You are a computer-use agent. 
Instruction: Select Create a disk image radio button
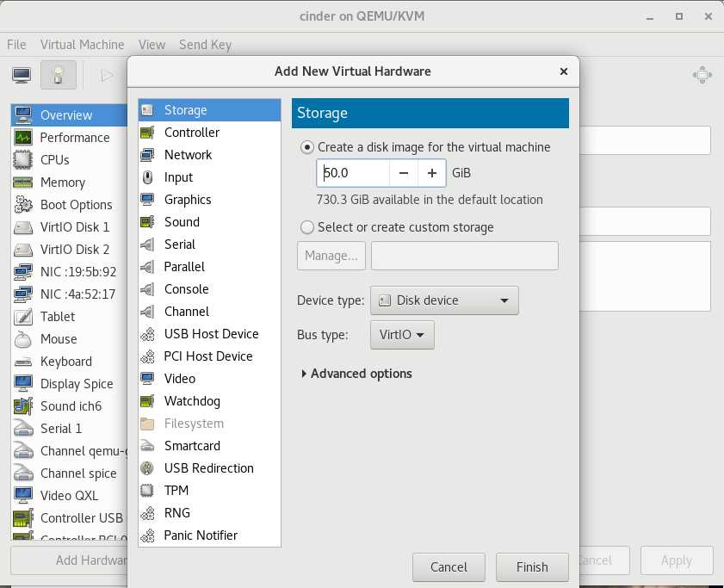(x=307, y=147)
